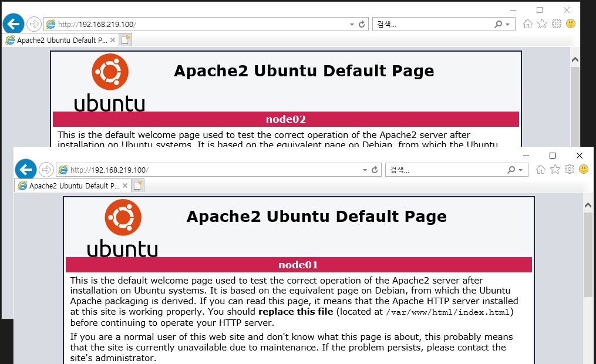Click the Back arrow in the node02 window
Image resolution: width=596 pixels, height=364 pixels.
14,24
